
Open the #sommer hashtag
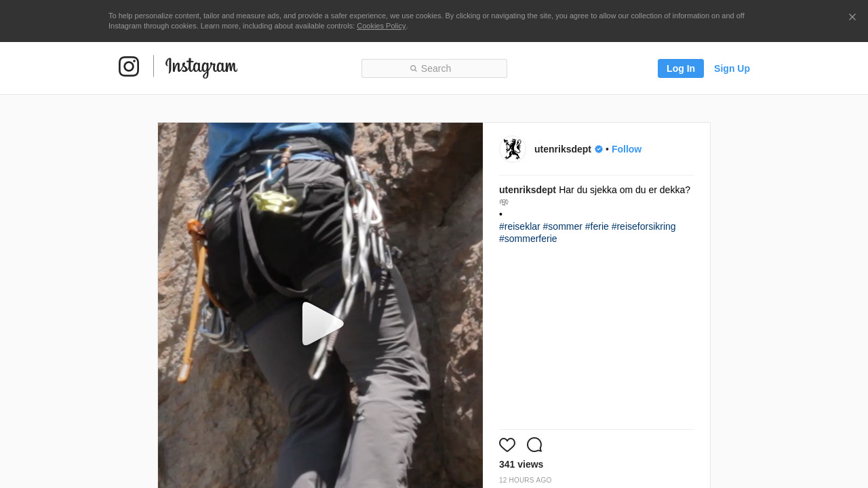coord(562,226)
